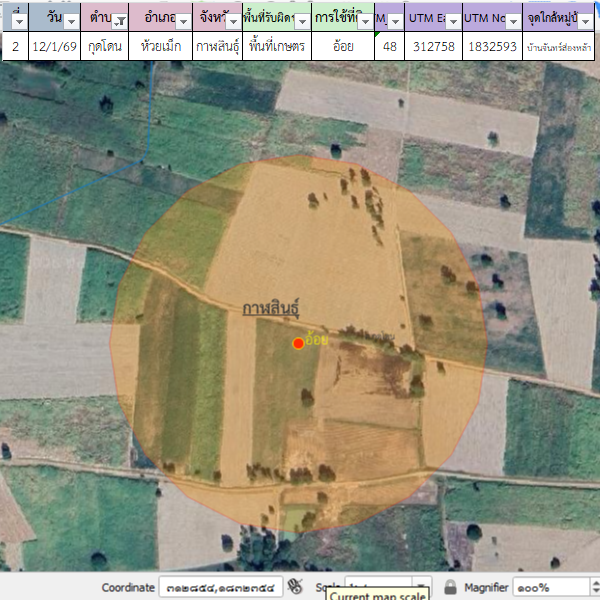Select the ห้วยเม็ก district cell
The width and height of the screenshot is (600, 600).
161,46
